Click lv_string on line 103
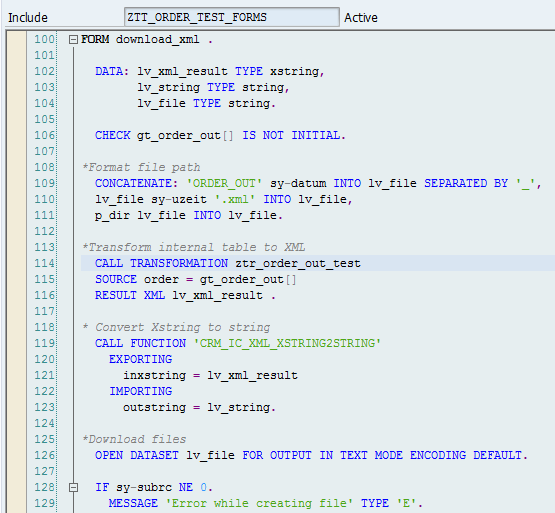 (x=168, y=87)
